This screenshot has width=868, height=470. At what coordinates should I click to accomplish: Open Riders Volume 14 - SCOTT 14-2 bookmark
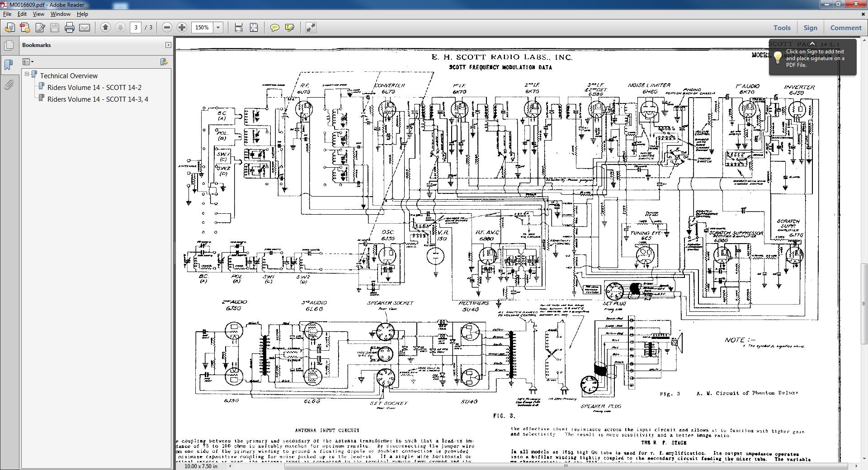[94, 87]
